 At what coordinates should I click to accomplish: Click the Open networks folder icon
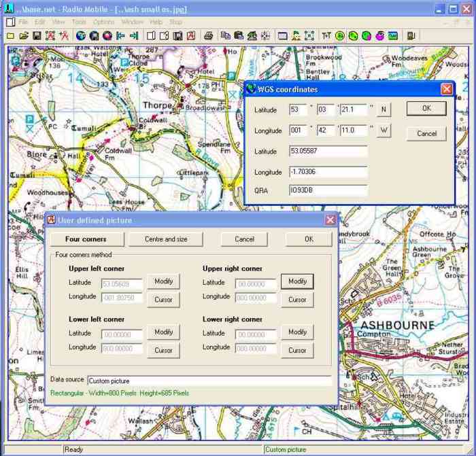tap(24, 36)
